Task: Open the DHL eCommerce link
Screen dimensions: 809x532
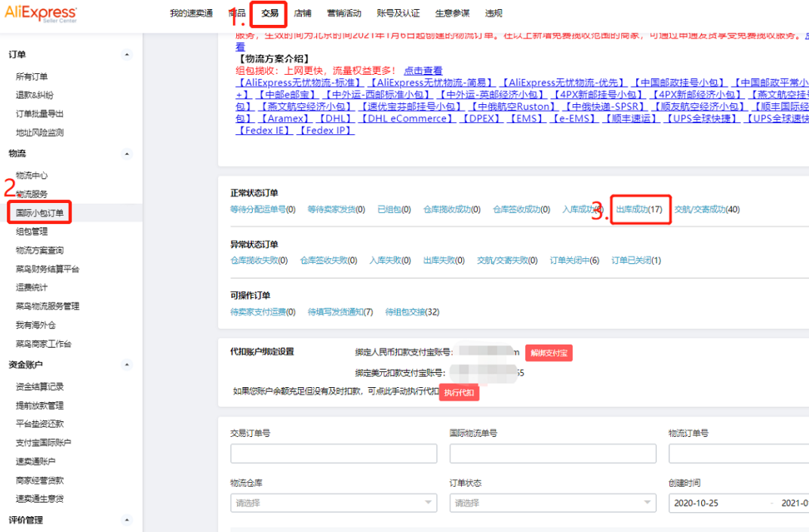Action: (x=407, y=118)
